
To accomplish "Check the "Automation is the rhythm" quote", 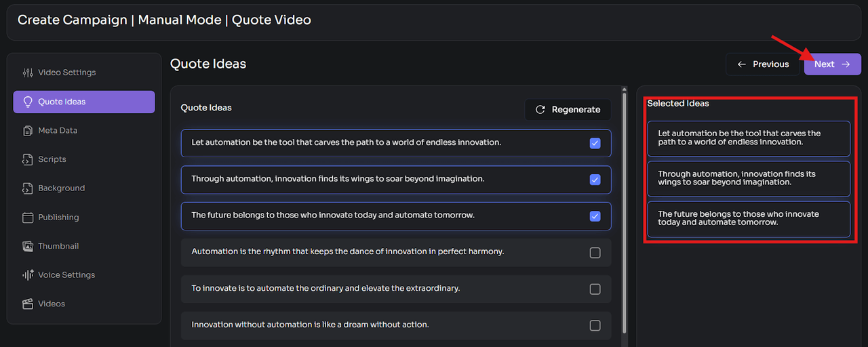I will [595, 253].
